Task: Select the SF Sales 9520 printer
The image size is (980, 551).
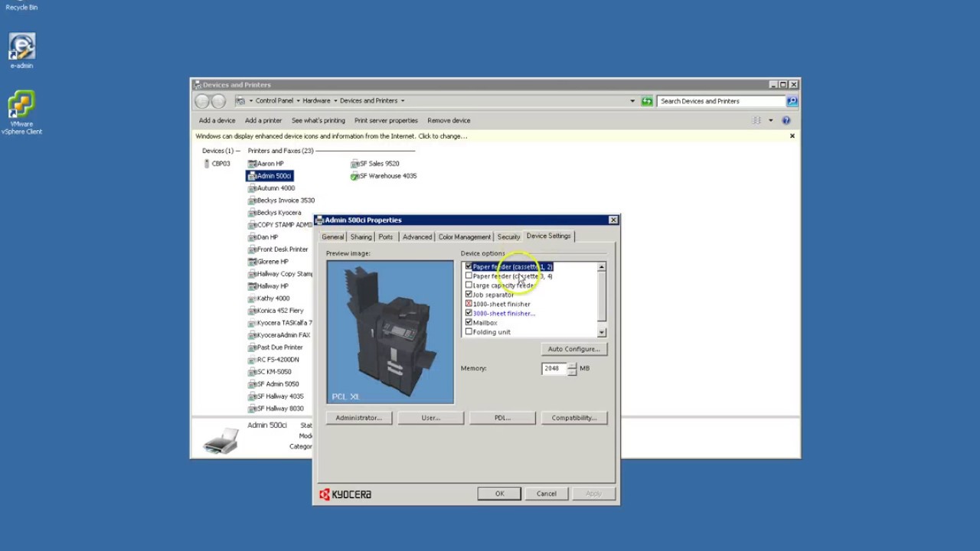Action: [x=375, y=164]
